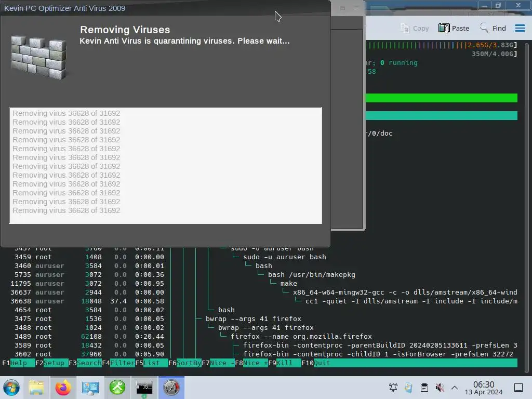This screenshot has width=532, height=399.
Task: Minimize the terminal window
Action: pyautogui.click(x=485, y=5)
